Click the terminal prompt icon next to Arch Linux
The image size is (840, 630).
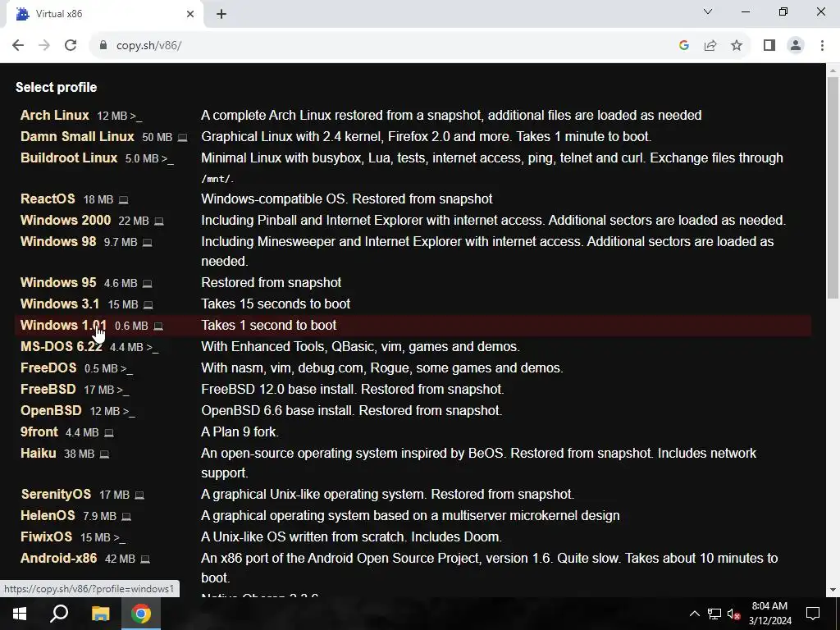pyautogui.click(x=135, y=116)
